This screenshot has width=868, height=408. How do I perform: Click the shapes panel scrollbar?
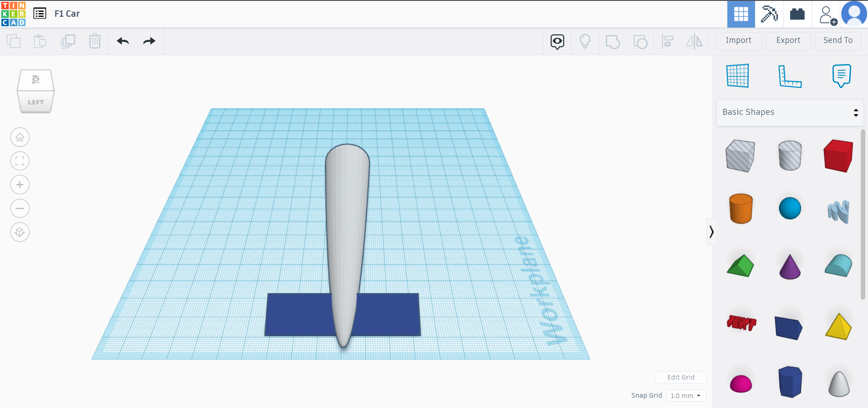[x=863, y=214]
